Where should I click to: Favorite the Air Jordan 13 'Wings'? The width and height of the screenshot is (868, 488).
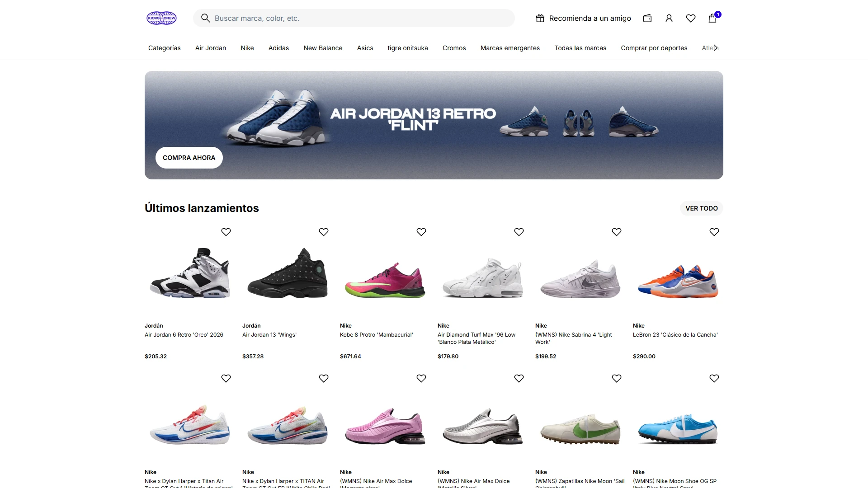pos(324,232)
